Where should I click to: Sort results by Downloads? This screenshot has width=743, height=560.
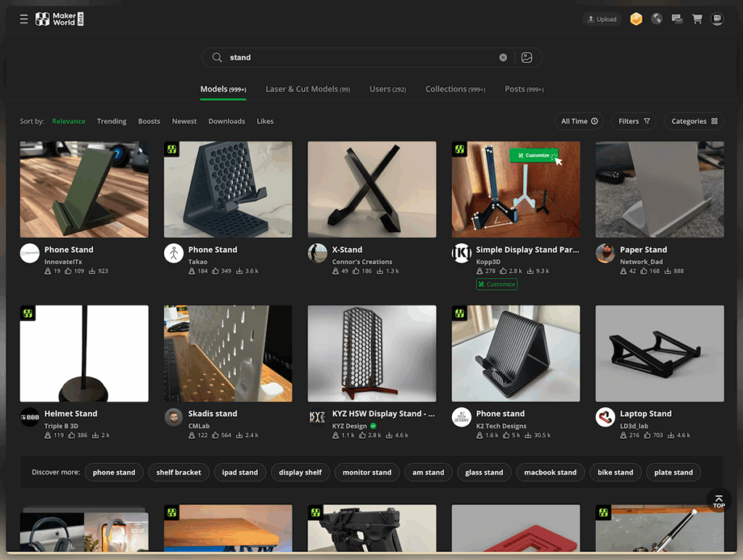226,121
